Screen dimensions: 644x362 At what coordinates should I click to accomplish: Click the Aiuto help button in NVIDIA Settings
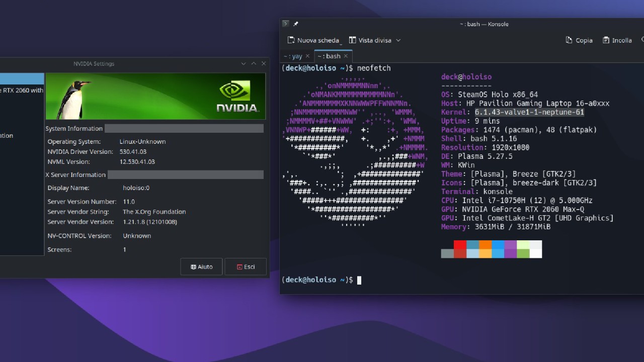click(x=201, y=267)
